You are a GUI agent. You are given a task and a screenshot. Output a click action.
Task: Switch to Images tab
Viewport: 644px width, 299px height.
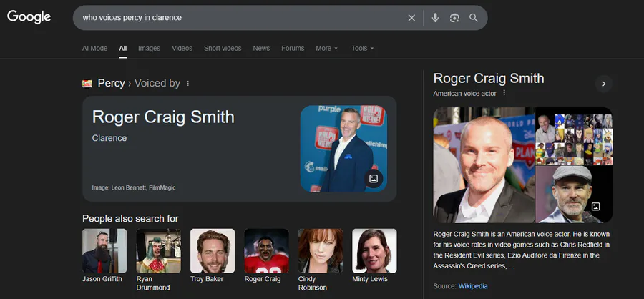click(149, 48)
